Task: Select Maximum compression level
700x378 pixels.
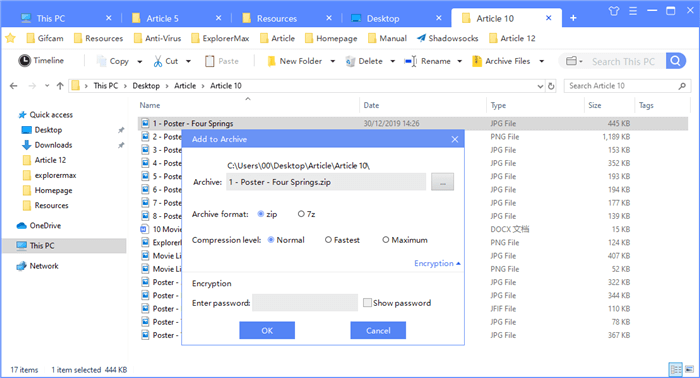Action: tap(386, 240)
